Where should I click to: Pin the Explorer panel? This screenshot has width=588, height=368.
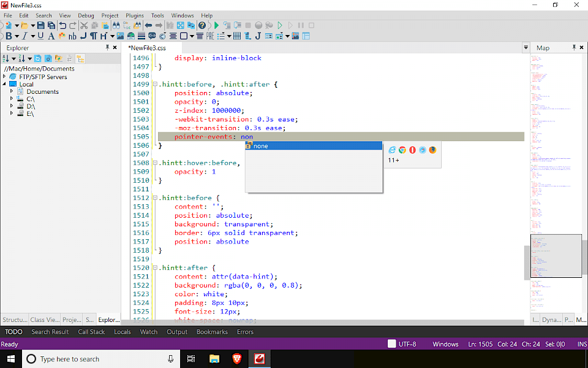tap(107, 47)
